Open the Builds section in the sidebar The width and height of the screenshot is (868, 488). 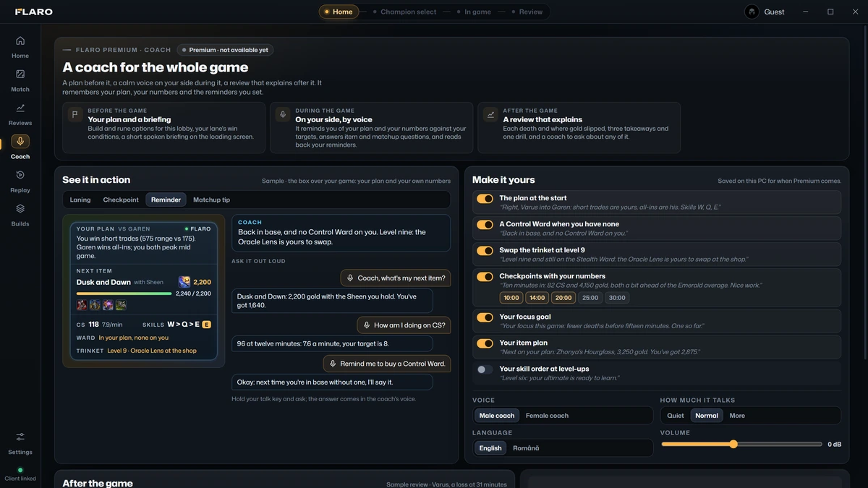pos(20,215)
